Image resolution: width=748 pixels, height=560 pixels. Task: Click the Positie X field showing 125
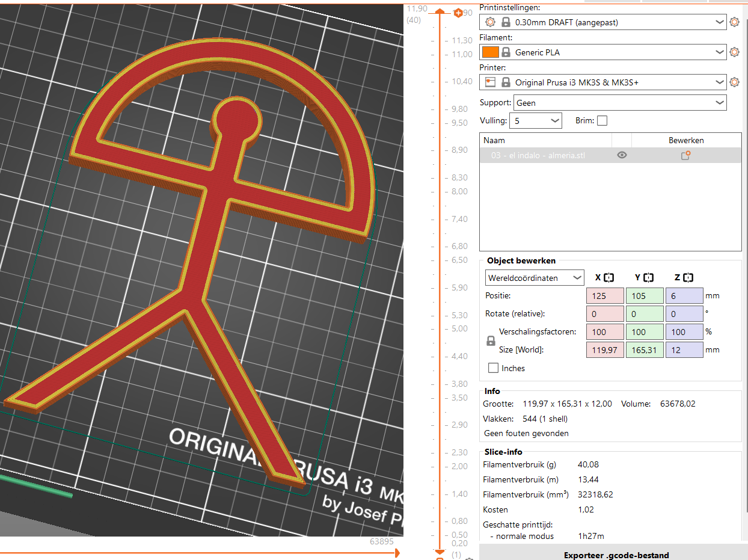(605, 296)
